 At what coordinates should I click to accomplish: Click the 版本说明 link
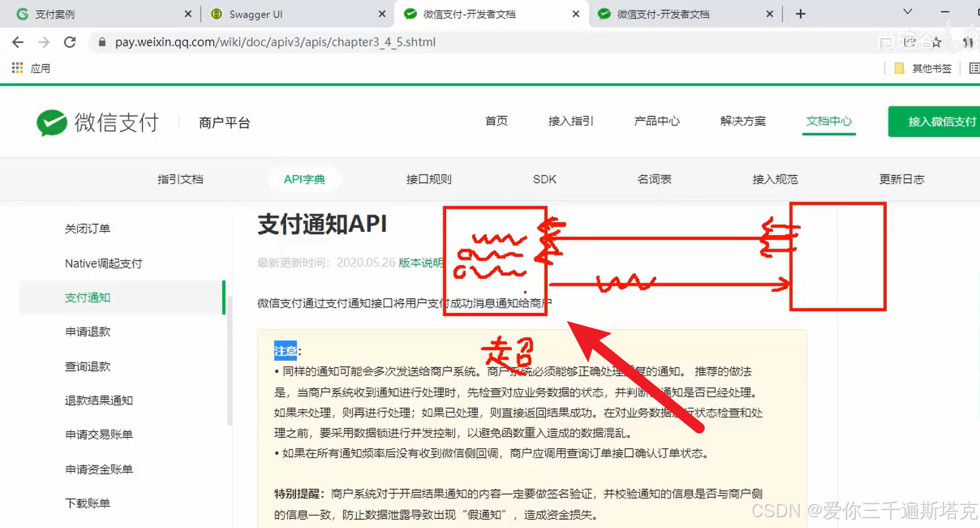[421, 263]
